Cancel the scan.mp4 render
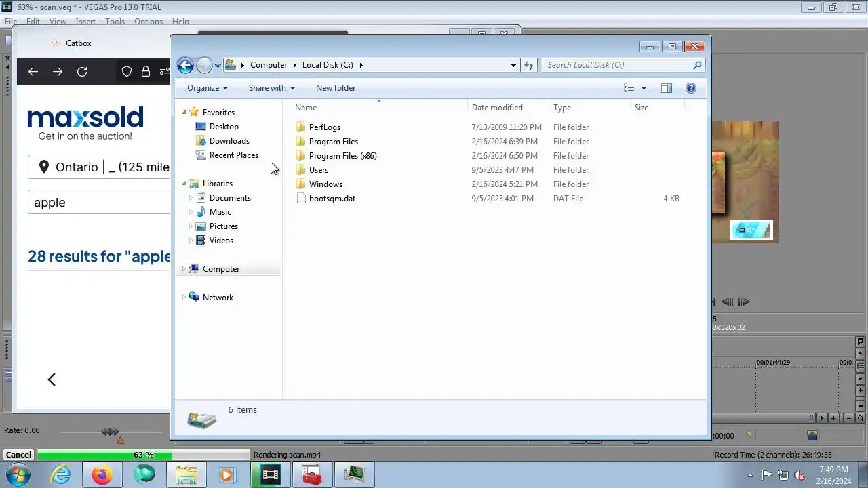The height and width of the screenshot is (488, 868). 18,455
